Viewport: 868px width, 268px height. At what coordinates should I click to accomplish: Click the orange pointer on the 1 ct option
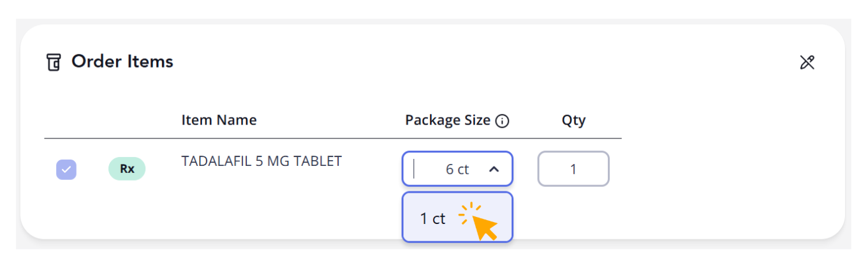(x=485, y=227)
